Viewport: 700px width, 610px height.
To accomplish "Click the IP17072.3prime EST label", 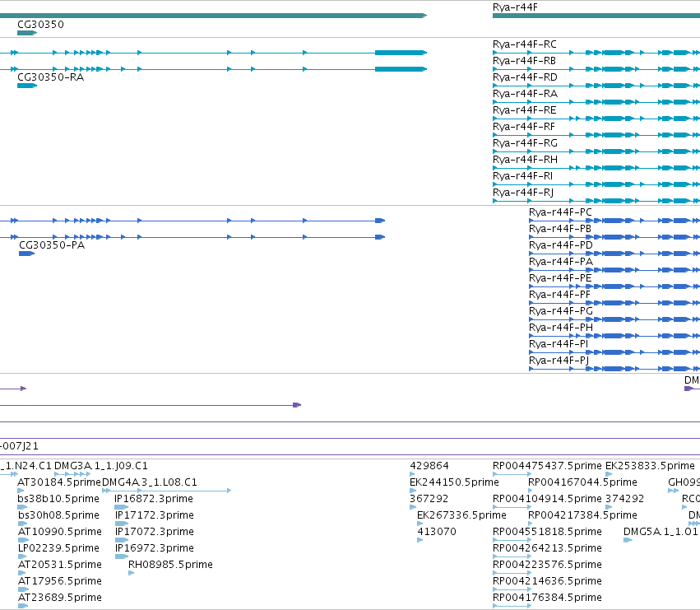I will 155,532.
